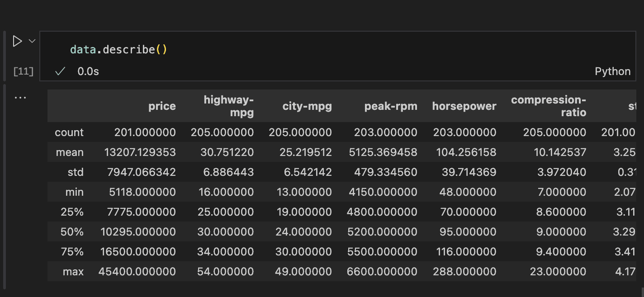Click the count row label
Image resolution: width=644 pixels, height=297 pixels.
[x=69, y=132]
